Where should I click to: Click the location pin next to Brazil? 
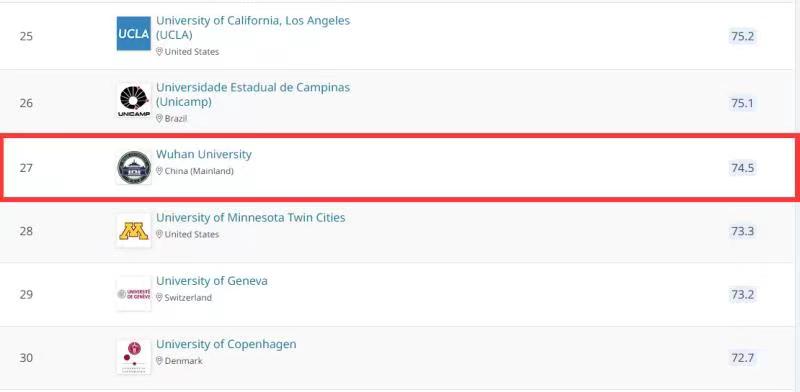(x=159, y=118)
